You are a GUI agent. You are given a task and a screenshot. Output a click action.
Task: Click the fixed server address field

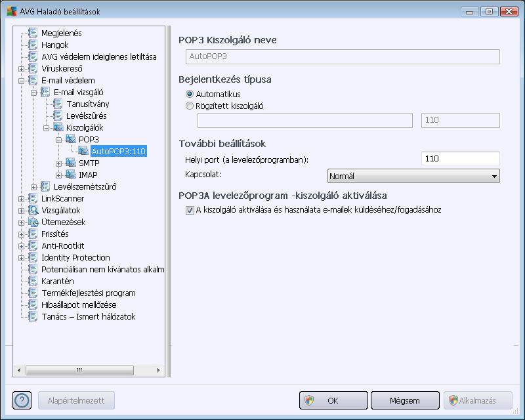pyautogui.click(x=305, y=120)
